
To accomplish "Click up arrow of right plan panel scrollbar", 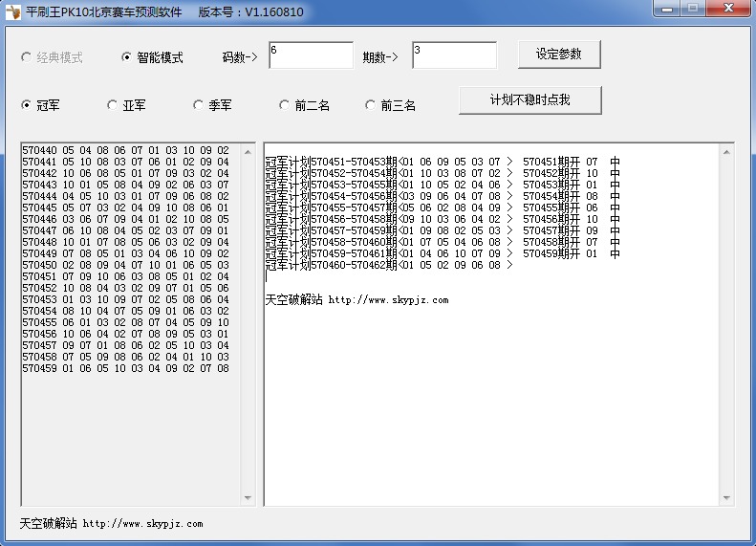I will tap(726, 151).
